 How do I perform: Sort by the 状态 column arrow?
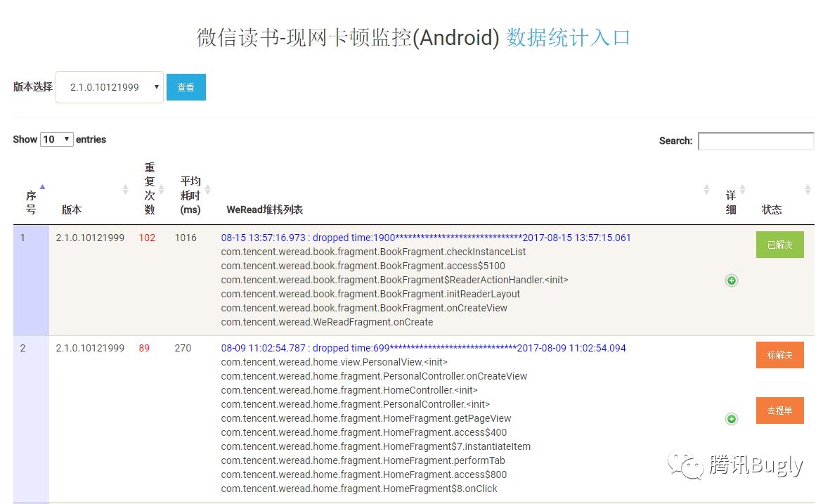tap(807, 190)
